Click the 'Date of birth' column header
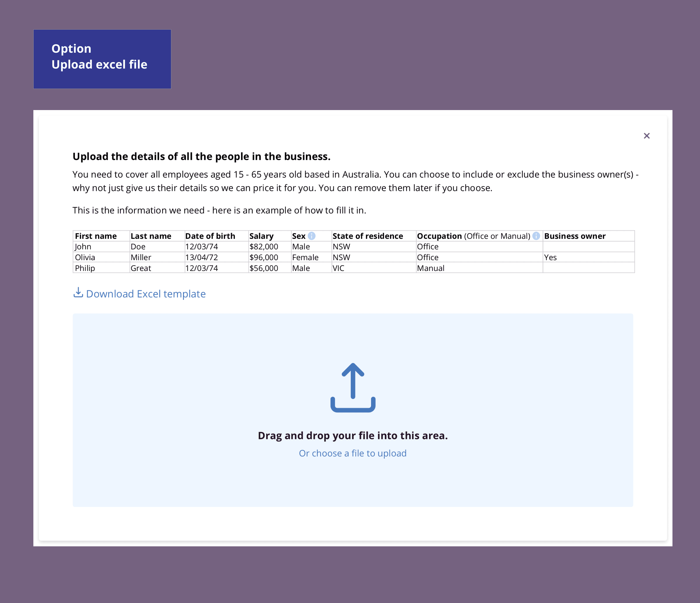This screenshot has height=603, width=700. pos(210,236)
